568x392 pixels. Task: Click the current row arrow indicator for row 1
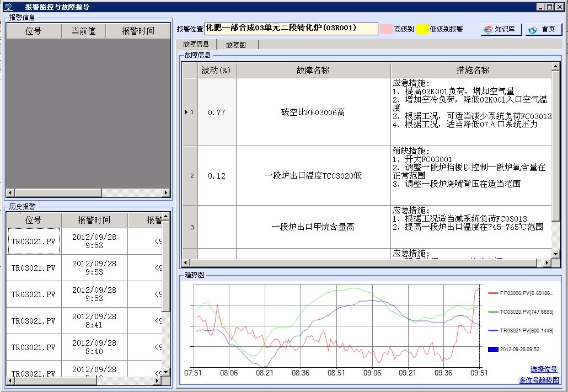(x=186, y=112)
